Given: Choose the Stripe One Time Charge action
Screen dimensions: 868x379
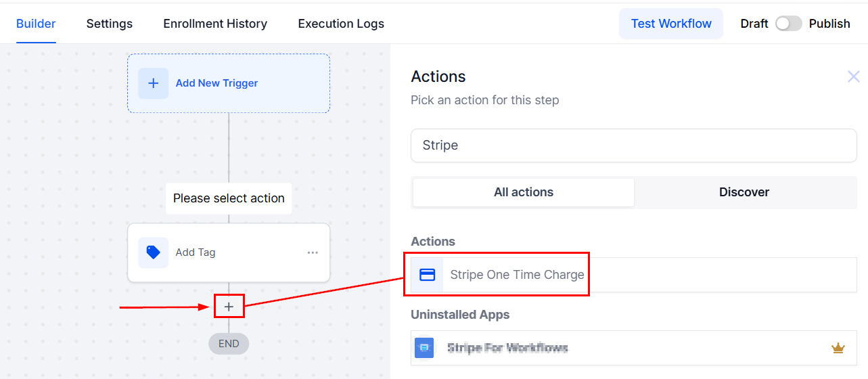Looking at the screenshot, I should coord(517,275).
